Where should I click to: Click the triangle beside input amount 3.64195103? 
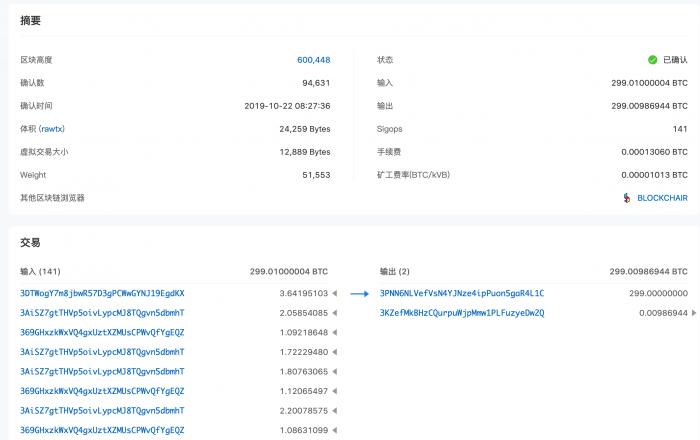(335, 294)
